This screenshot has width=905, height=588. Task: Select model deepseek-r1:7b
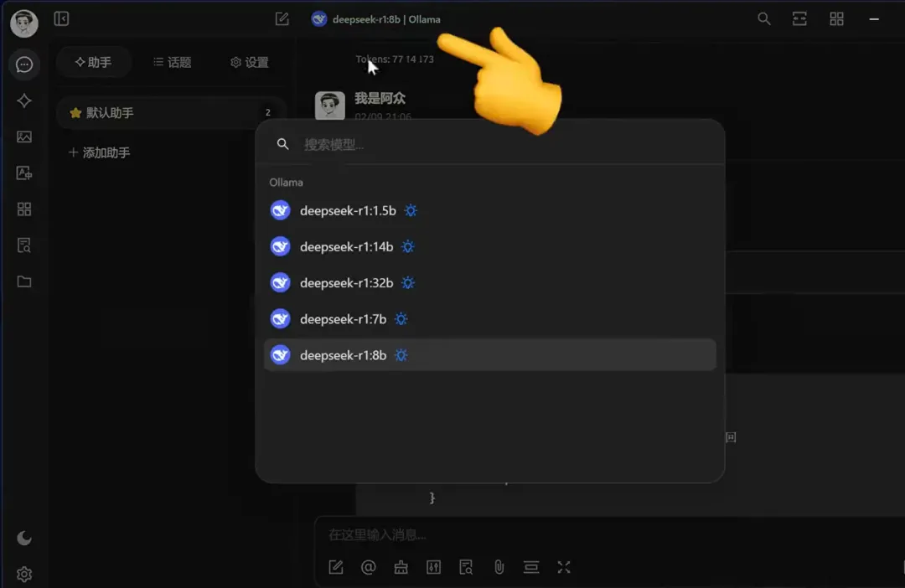coord(489,319)
